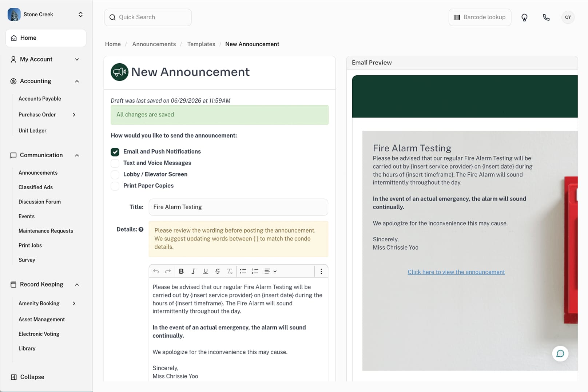Click the Title input field
The height and width of the screenshot is (392, 588).
[238, 207]
